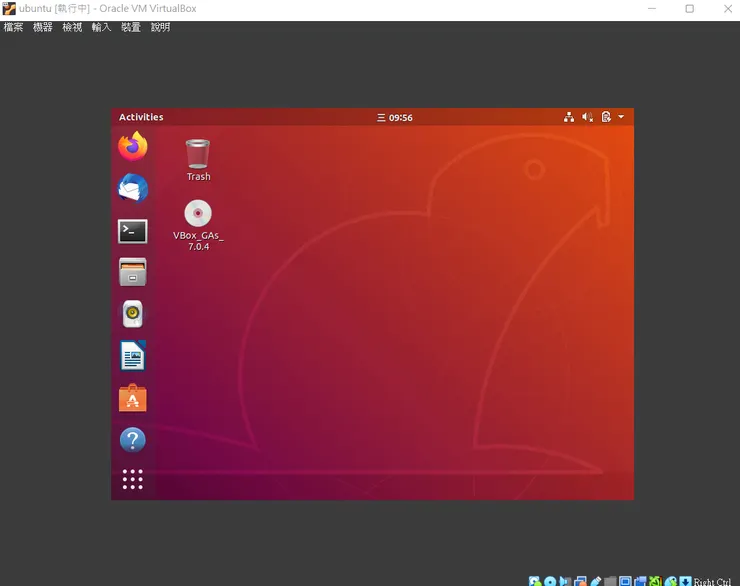
Task: Expand the system menu arrow in top bar
Action: [621, 117]
